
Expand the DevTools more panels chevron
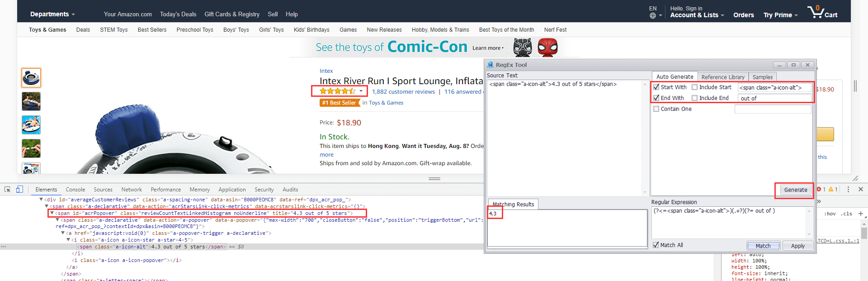[x=819, y=201]
